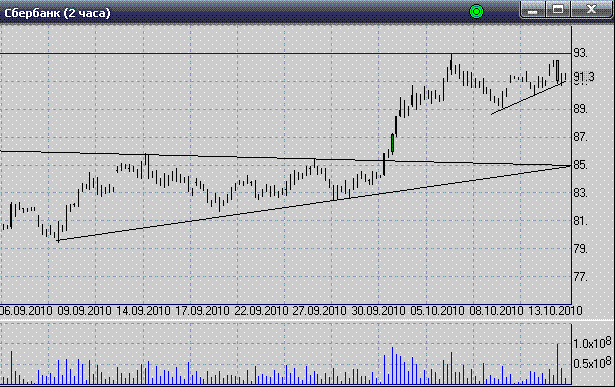Click the date label 09.09.2010
Screen dimensions: 615x387
84,311
